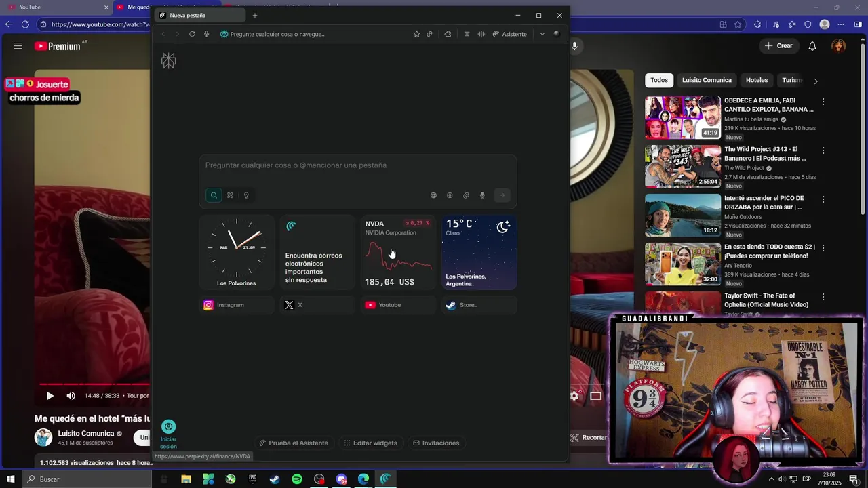Play the YouTube video
Viewport: 868px width, 488px height.
pyautogui.click(x=50, y=396)
